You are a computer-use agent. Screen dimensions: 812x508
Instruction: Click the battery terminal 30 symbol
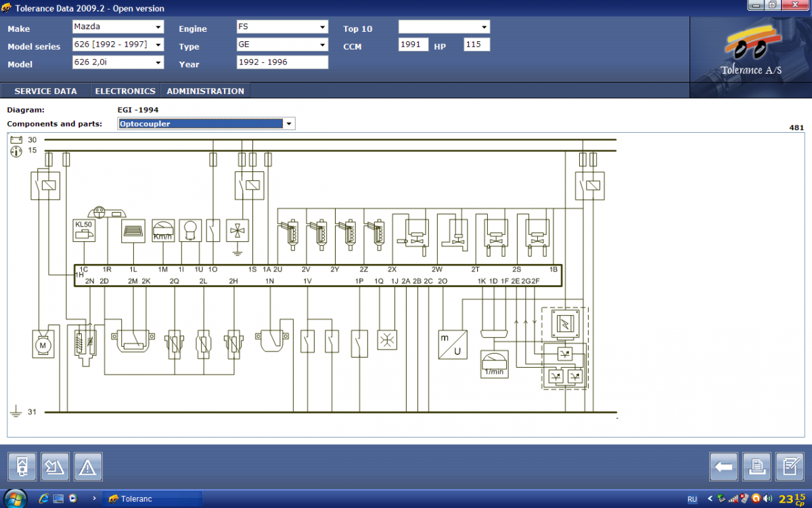pos(16,140)
